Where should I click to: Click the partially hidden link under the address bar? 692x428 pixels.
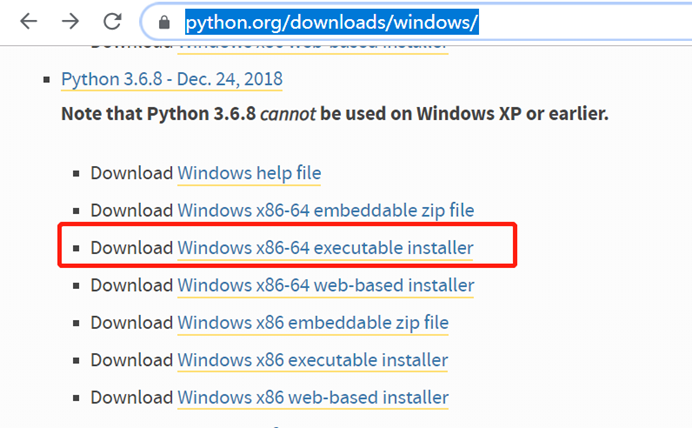313,47
